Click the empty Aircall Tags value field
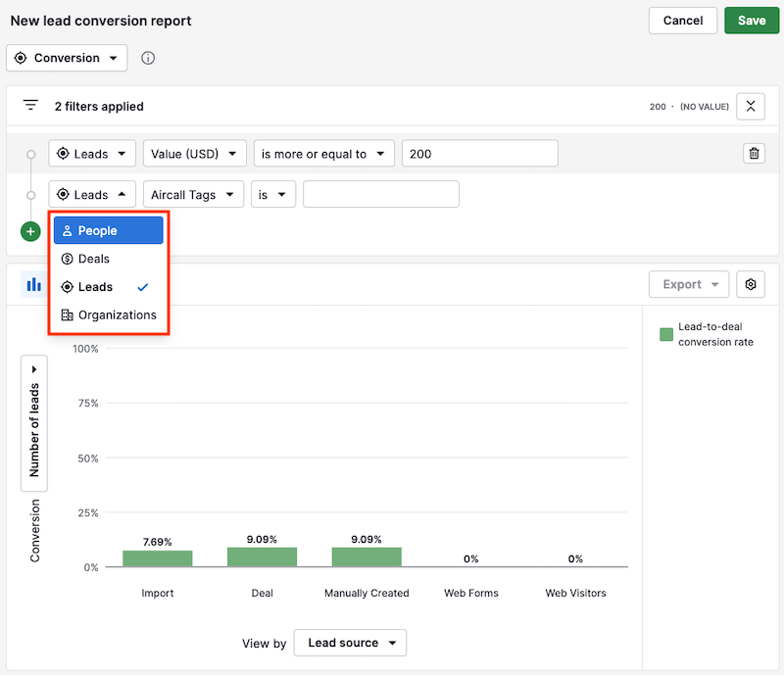The width and height of the screenshot is (784, 675). [380, 195]
